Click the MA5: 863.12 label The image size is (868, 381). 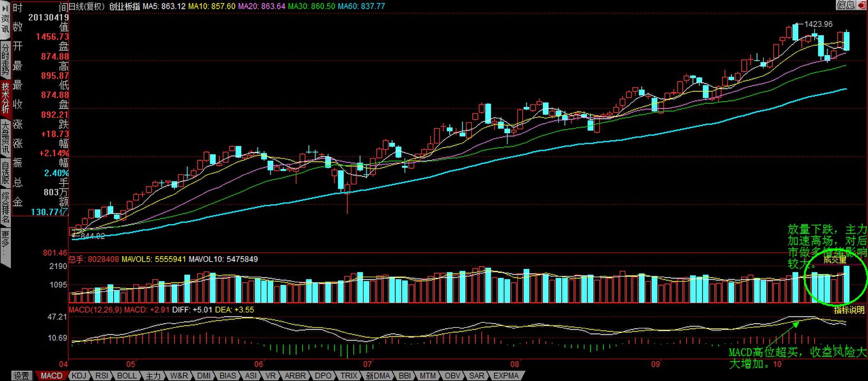[x=164, y=6]
